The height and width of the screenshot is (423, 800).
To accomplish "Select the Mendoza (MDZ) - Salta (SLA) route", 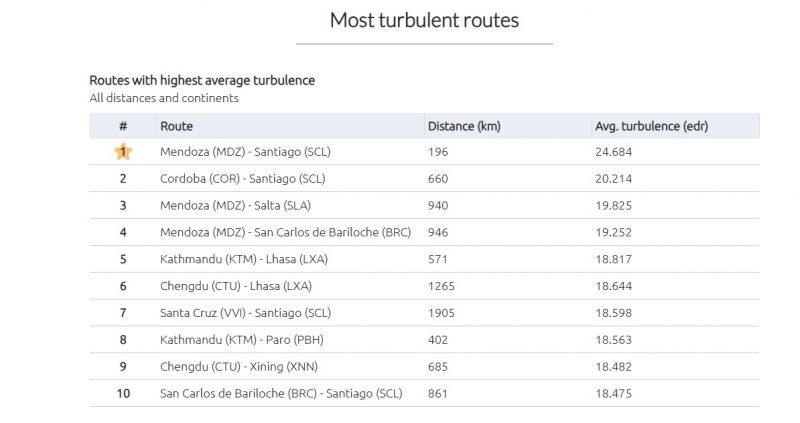I will click(x=236, y=205).
